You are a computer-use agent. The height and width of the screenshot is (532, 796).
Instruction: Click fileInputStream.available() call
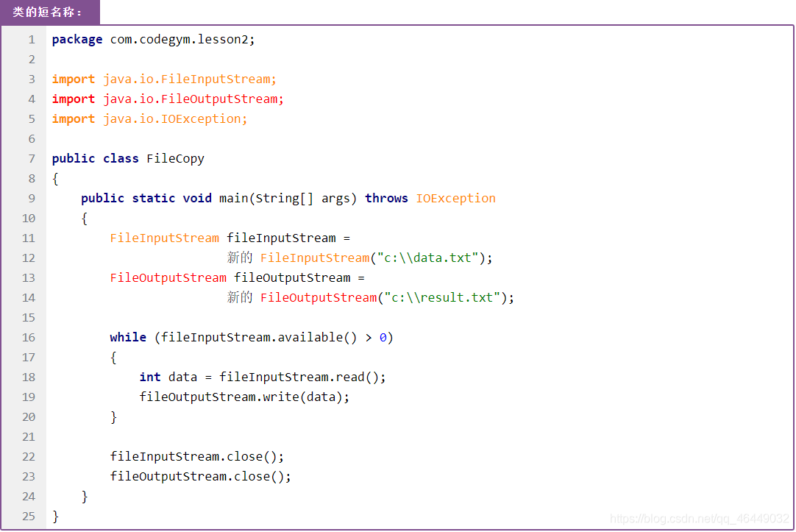pyautogui.click(x=259, y=338)
